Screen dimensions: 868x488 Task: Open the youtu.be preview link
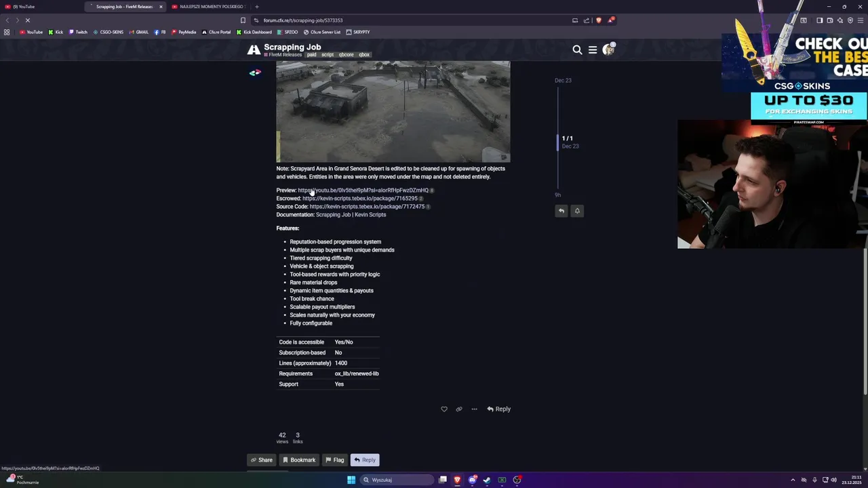(363, 190)
